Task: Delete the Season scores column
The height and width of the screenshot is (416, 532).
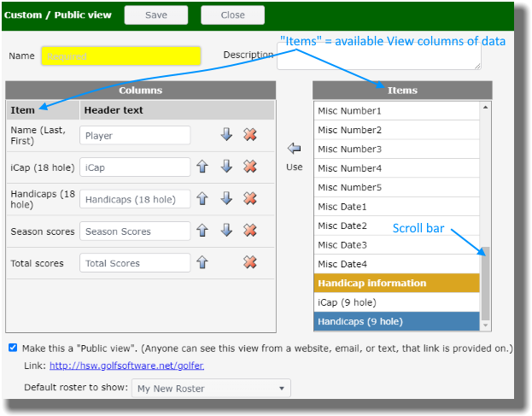Action: pyautogui.click(x=250, y=231)
